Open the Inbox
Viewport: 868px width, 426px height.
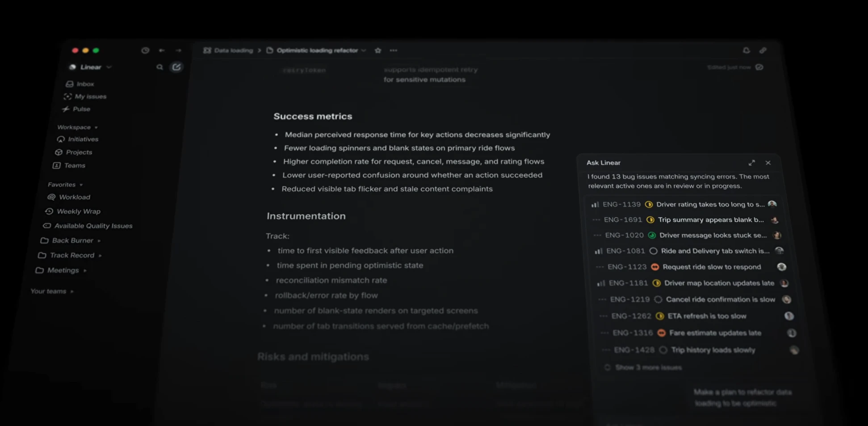[x=80, y=84]
